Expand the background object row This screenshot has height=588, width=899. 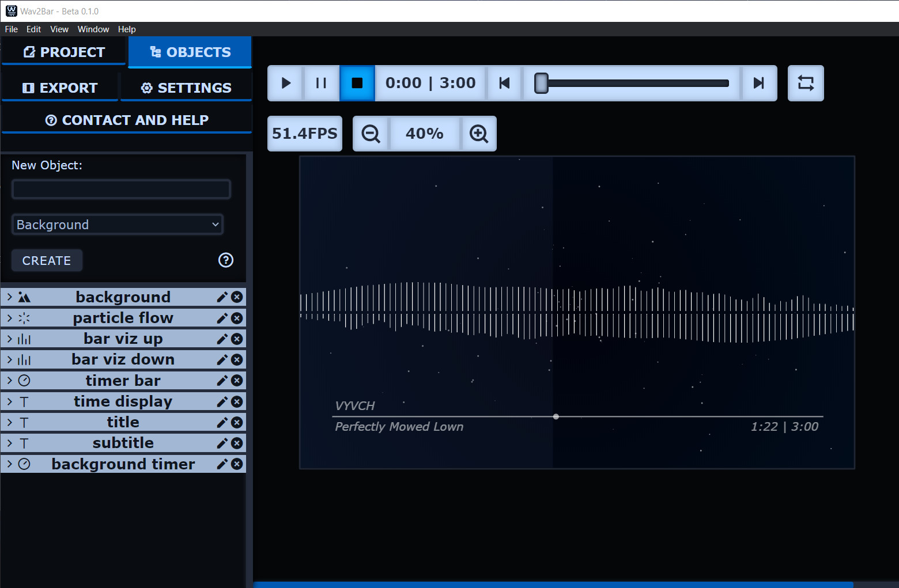9,297
